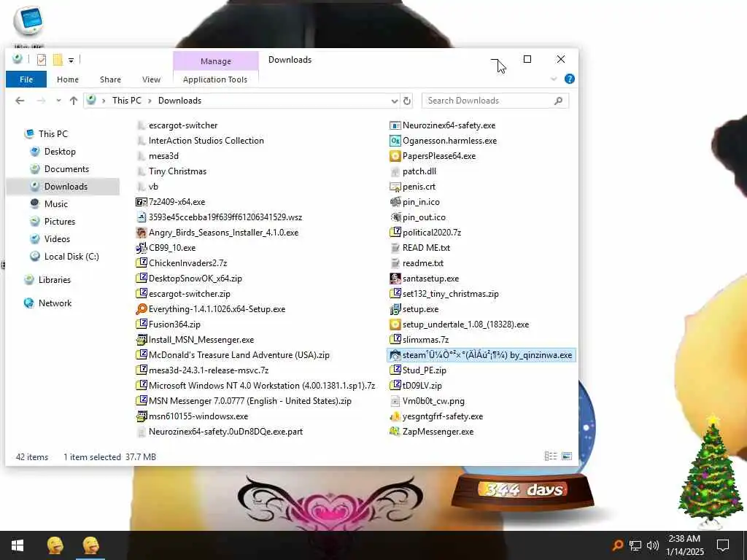The width and height of the screenshot is (747, 560).
Task: Open the Help question mark icon
Action: [x=569, y=79]
